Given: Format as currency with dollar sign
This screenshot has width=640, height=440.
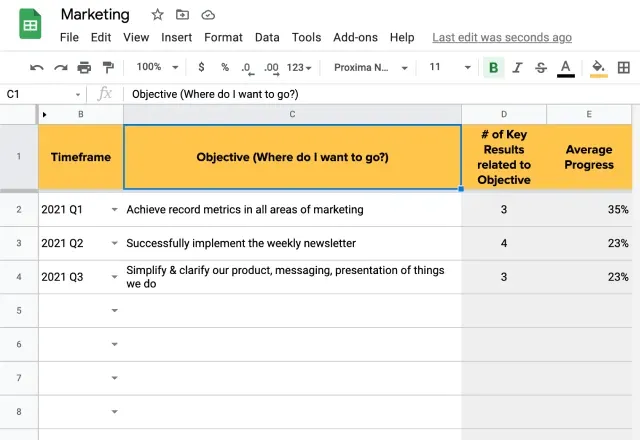Looking at the screenshot, I should coord(201,67).
